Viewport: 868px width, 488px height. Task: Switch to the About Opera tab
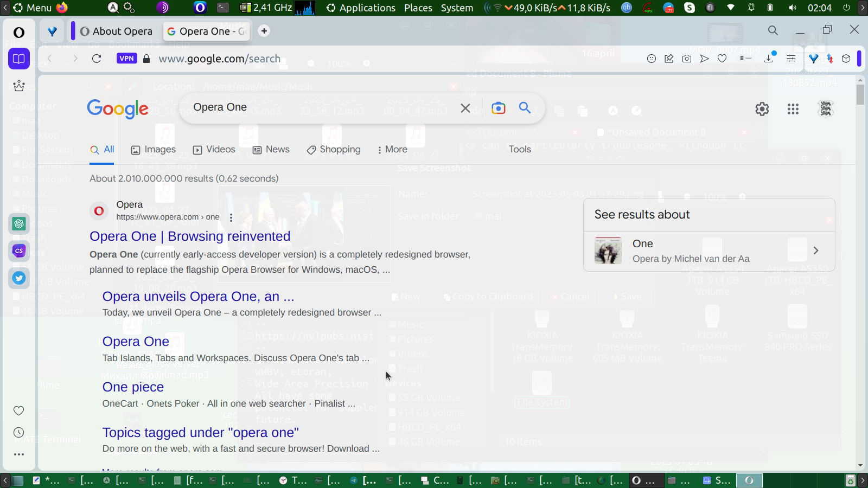coord(117,31)
